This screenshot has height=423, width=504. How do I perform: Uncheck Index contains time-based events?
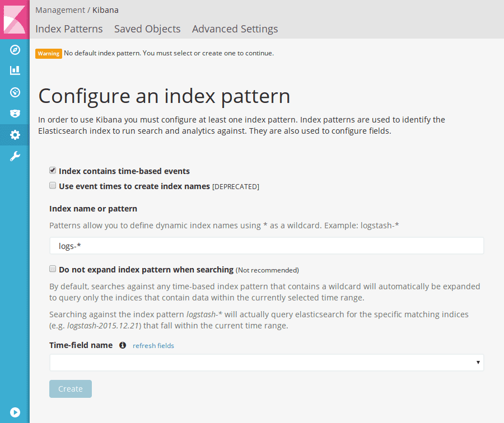tap(53, 170)
